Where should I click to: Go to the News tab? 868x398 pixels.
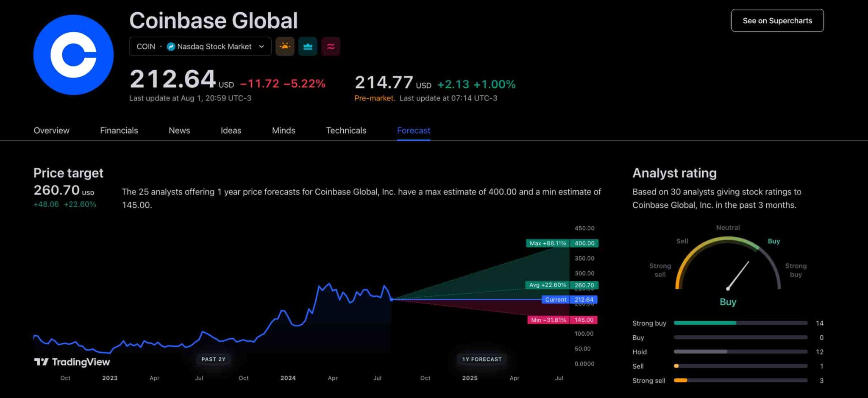tap(179, 131)
